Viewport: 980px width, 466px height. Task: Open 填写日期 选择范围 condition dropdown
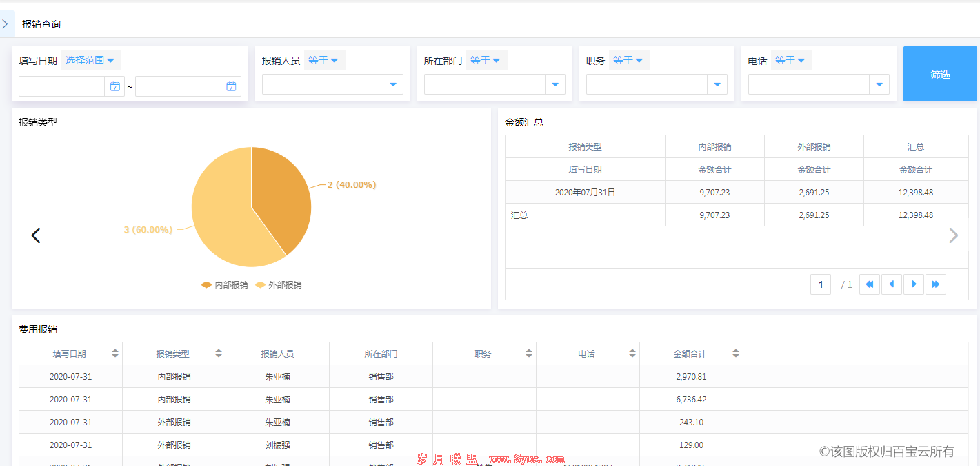click(90, 60)
